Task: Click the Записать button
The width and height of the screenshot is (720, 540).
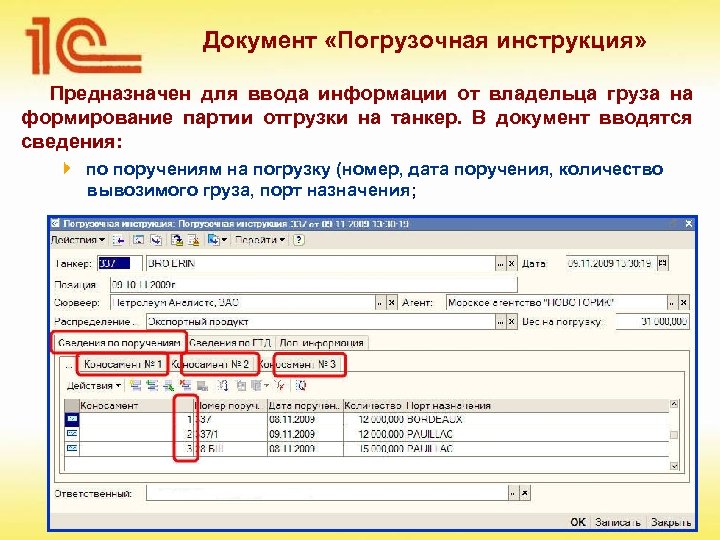Action: [x=618, y=522]
